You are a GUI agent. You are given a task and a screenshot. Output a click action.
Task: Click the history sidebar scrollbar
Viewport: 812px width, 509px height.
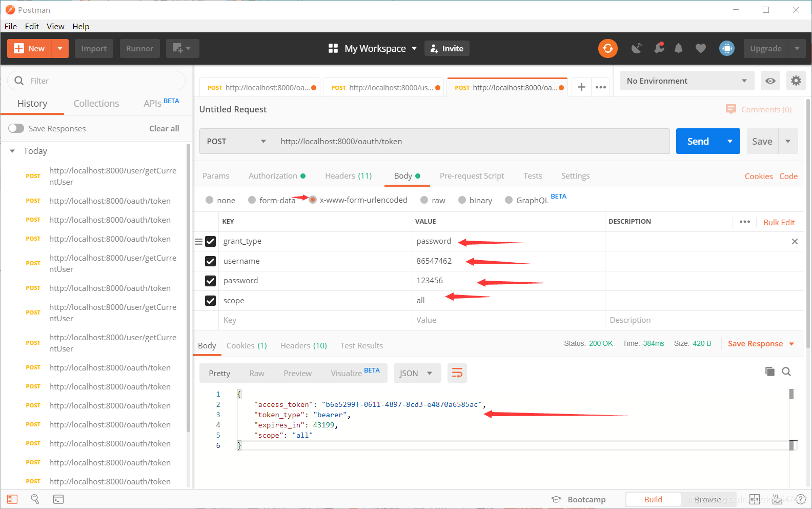(x=189, y=287)
